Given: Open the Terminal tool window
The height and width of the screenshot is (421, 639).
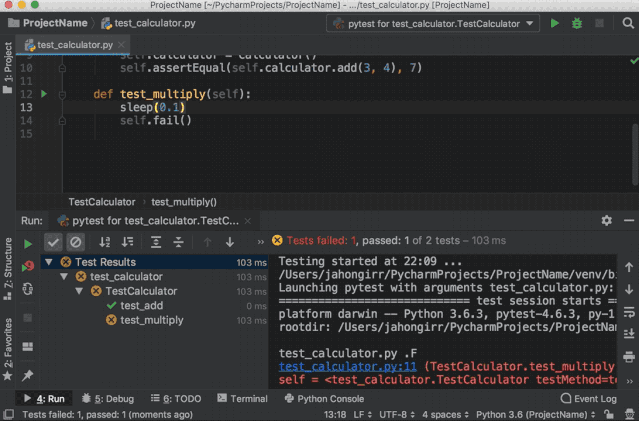Looking at the screenshot, I should [x=242, y=399].
